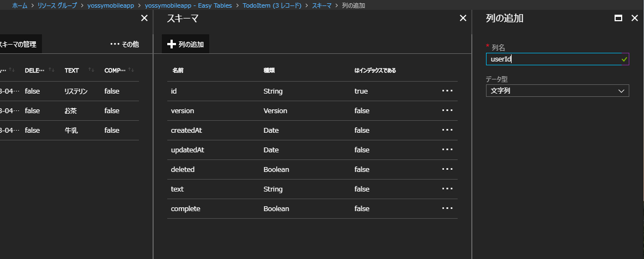The height and width of the screenshot is (259, 644).
Task: Click the green validation checkmark in 列名 field
Action: click(x=624, y=59)
